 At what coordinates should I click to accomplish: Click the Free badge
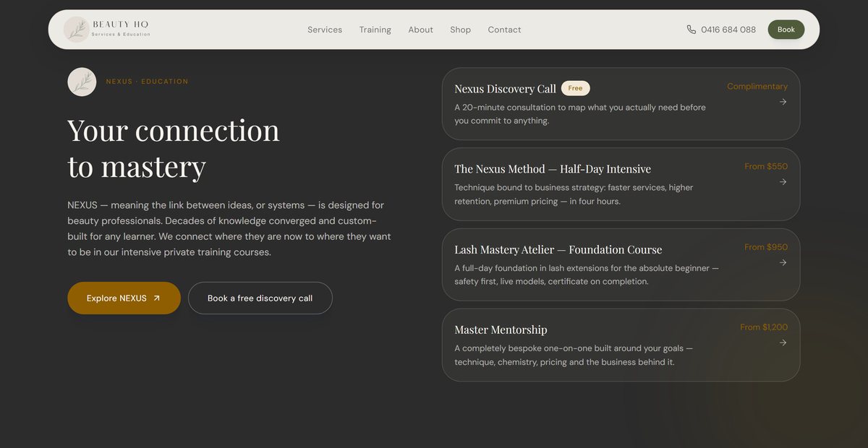576,88
